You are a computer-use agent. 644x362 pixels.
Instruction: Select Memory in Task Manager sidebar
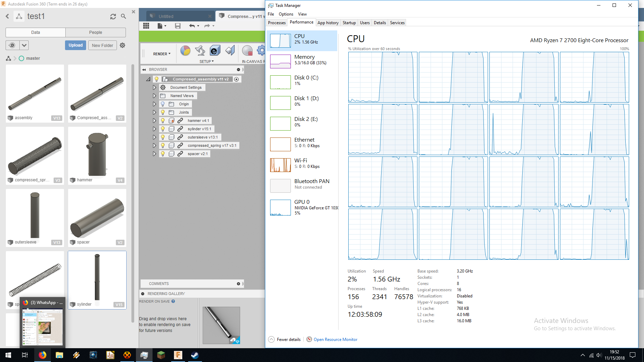point(302,61)
